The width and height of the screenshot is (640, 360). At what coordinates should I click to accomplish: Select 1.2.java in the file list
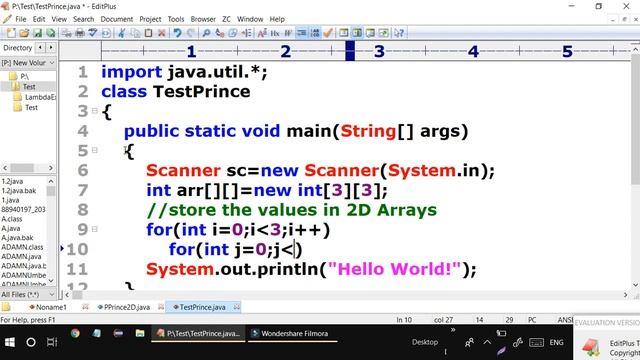[x=12, y=181]
